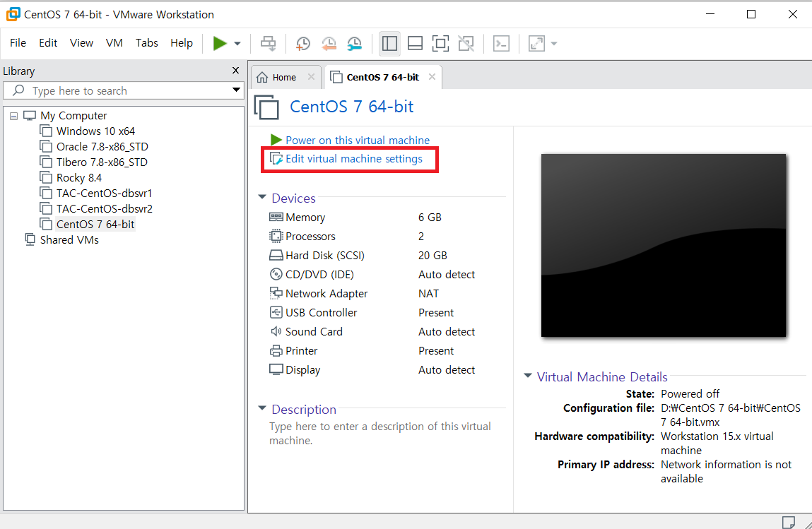The width and height of the screenshot is (812, 529).
Task: Select CentOS 7 64-bit in library tree
Action: point(95,224)
